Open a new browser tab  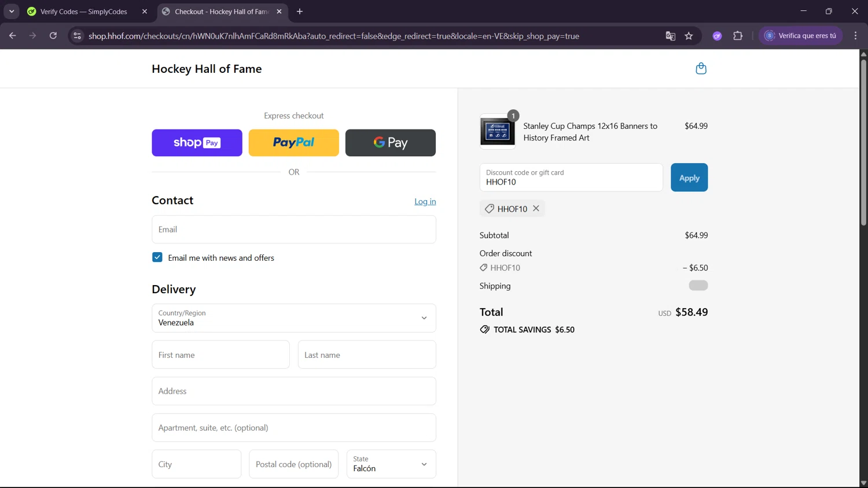tap(300, 12)
